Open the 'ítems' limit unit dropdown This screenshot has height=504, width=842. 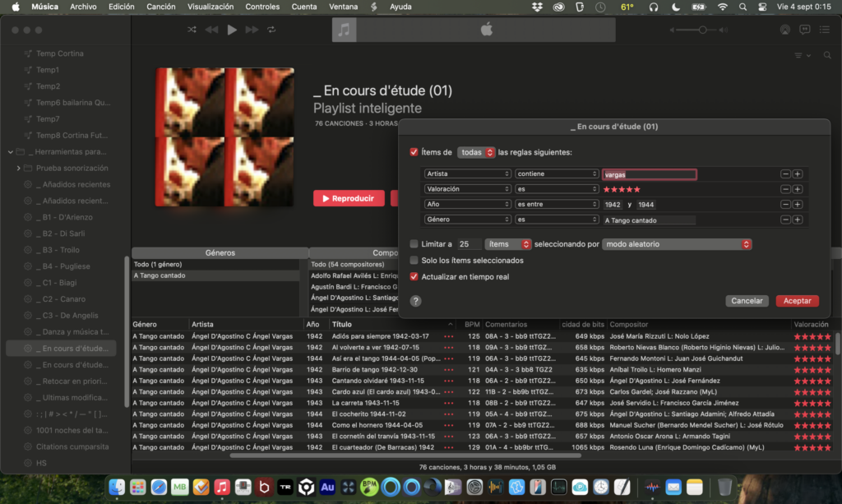pos(508,244)
